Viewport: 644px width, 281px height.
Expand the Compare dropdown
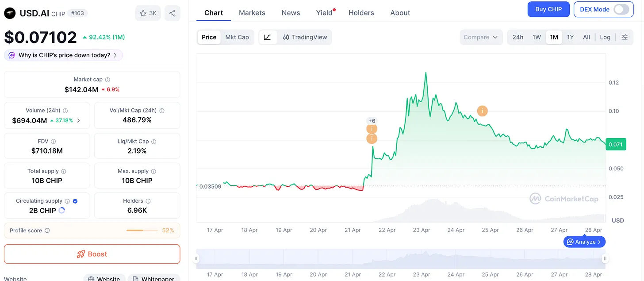[481, 37]
